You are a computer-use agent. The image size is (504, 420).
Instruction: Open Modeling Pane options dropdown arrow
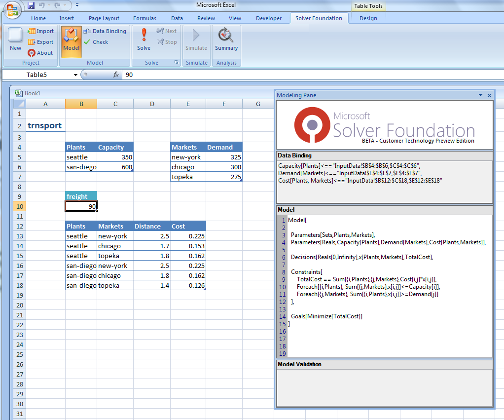coord(480,95)
